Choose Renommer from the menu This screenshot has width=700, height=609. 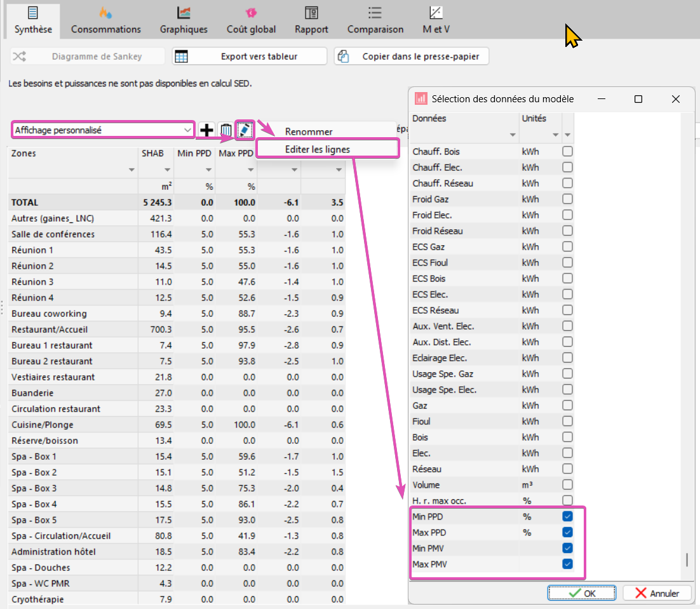[x=309, y=131]
